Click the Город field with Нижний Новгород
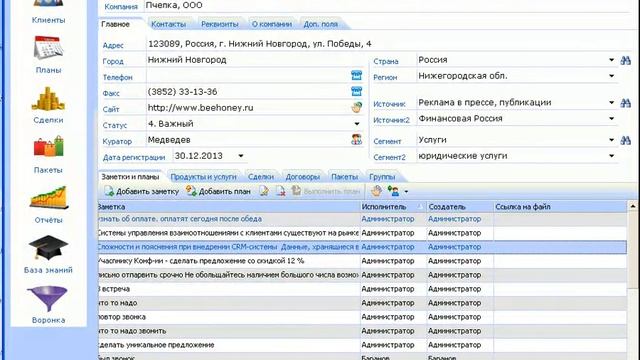The image size is (640, 360). 254,60
